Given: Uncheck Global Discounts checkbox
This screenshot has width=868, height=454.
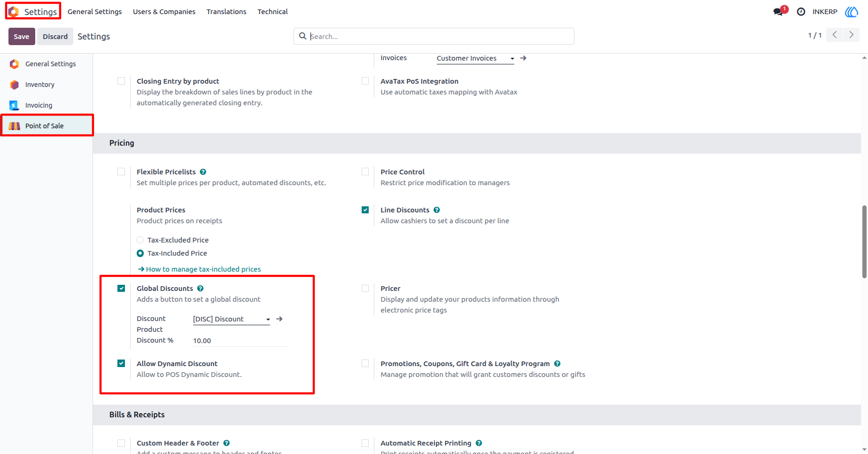Looking at the screenshot, I should tap(121, 288).
